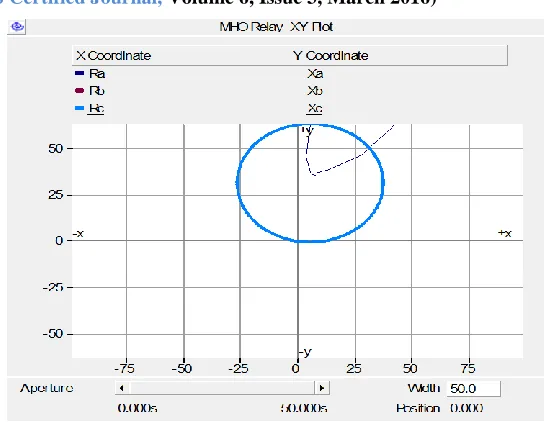Click the +x axis label
This screenshot has width=544, height=422.
pos(505,233)
